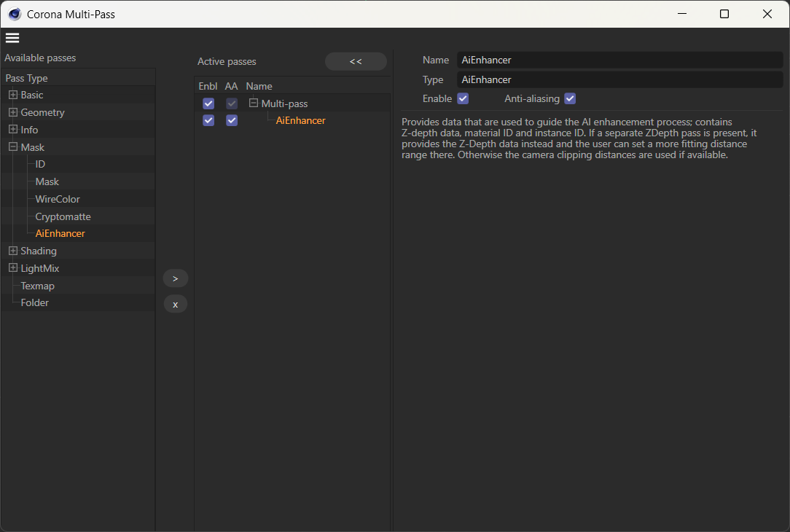Toggle AA checkbox for AiEnhancer row
The image size is (790, 532).
point(231,120)
